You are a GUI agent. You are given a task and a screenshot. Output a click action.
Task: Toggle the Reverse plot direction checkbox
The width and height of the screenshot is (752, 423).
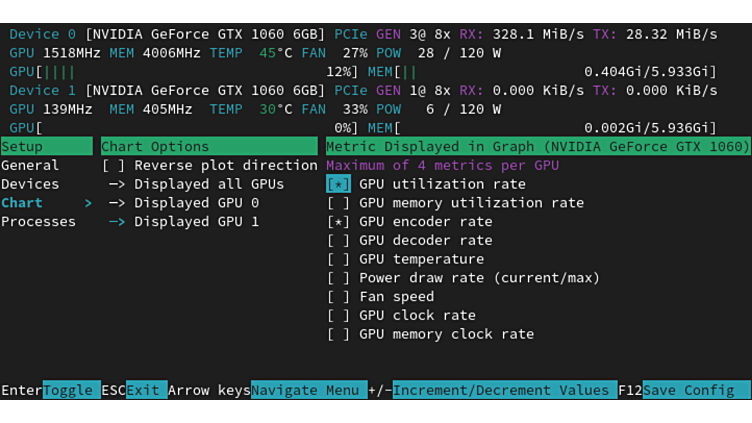point(114,165)
